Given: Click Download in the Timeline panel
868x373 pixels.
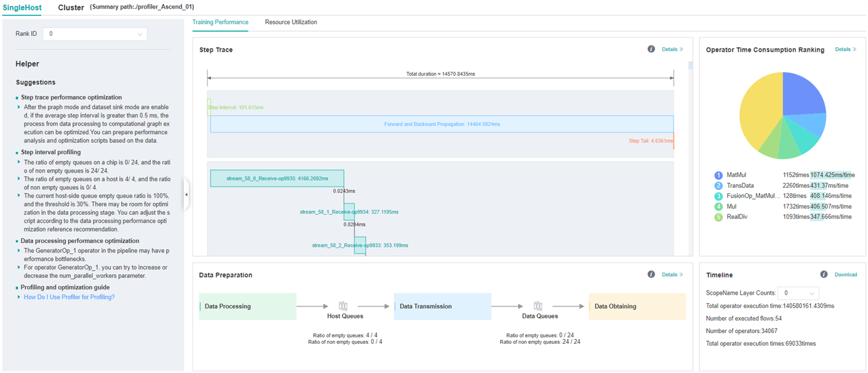Looking at the screenshot, I should (x=845, y=274).
